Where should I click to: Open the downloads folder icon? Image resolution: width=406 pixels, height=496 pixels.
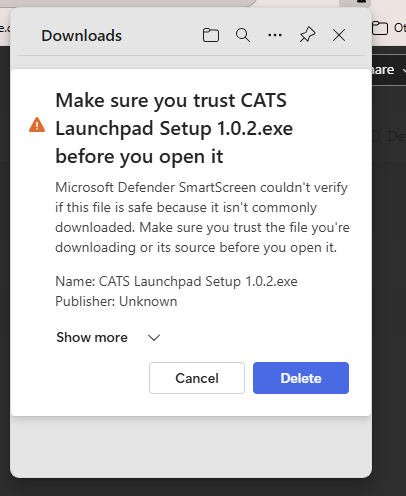[x=211, y=35]
